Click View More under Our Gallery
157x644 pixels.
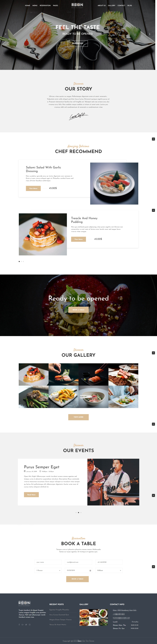coord(78,417)
